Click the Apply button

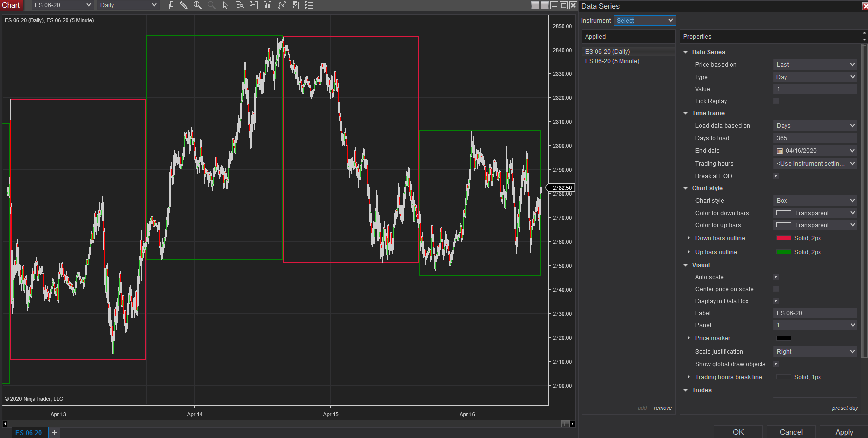(x=844, y=432)
